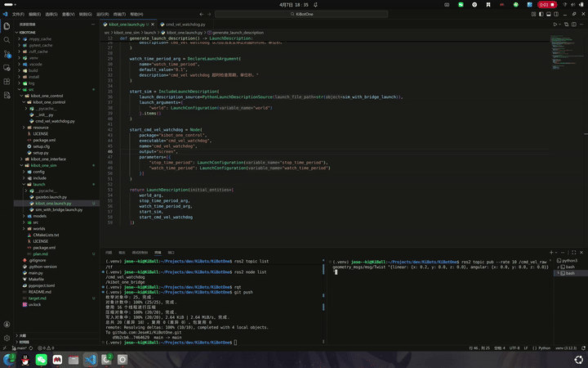Open the Manage gear icon

[x=7, y=337]
